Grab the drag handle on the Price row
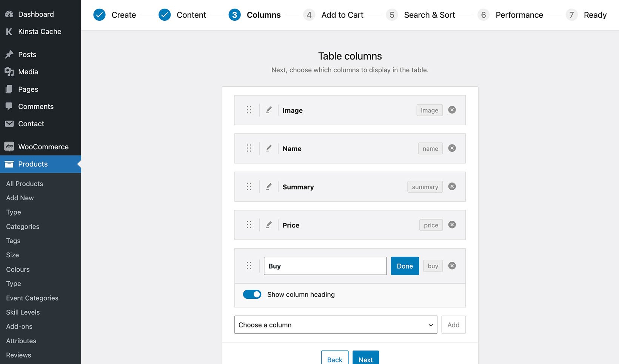The height and width of the screenshot is (364, 619). [249, 225]
